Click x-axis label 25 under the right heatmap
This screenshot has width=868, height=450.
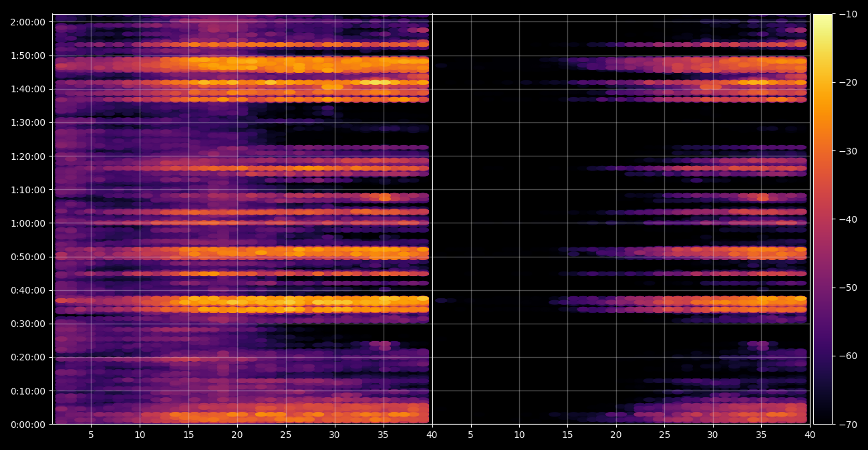(x=664, y=435)
